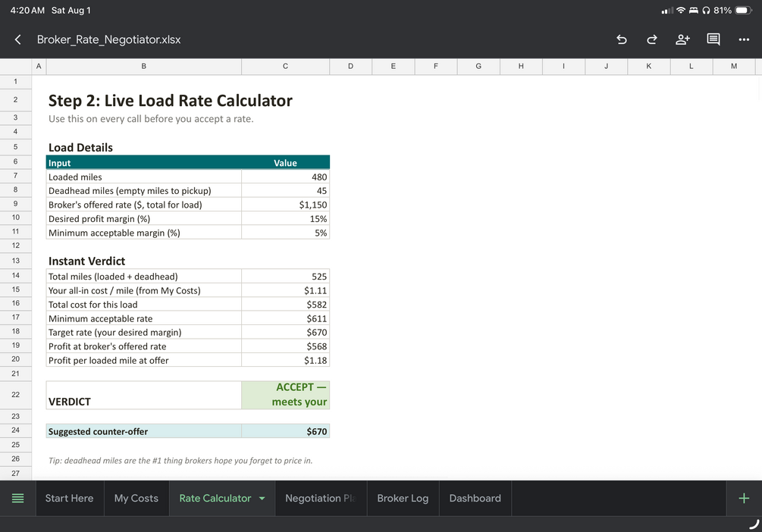
Task: Select row 24 header
Action: point(16,430)
